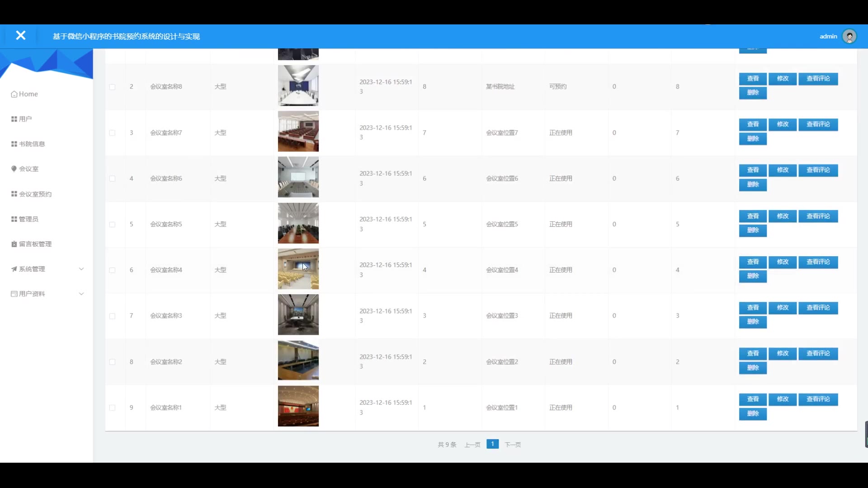This screenshot has width=868, height=488.
Task: Click the X icon to collapse the sidebar
Action: click(x=20, y=36)
